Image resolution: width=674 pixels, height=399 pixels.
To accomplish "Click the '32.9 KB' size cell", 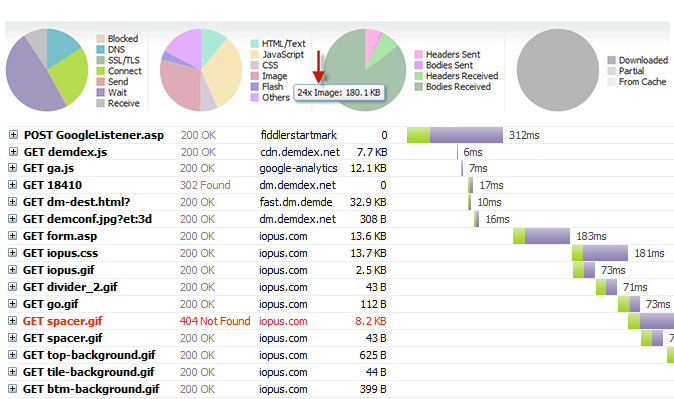I will [x=368, y=202].
